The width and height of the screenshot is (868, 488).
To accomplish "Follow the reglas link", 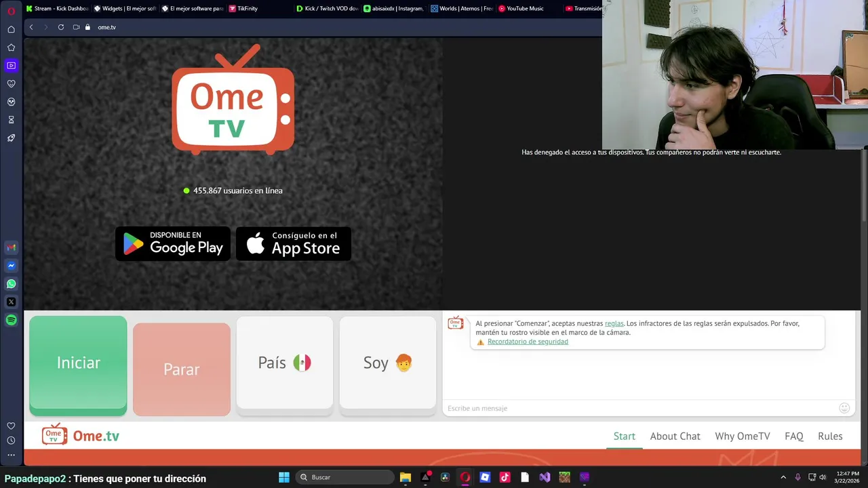I will click(614, 323).
